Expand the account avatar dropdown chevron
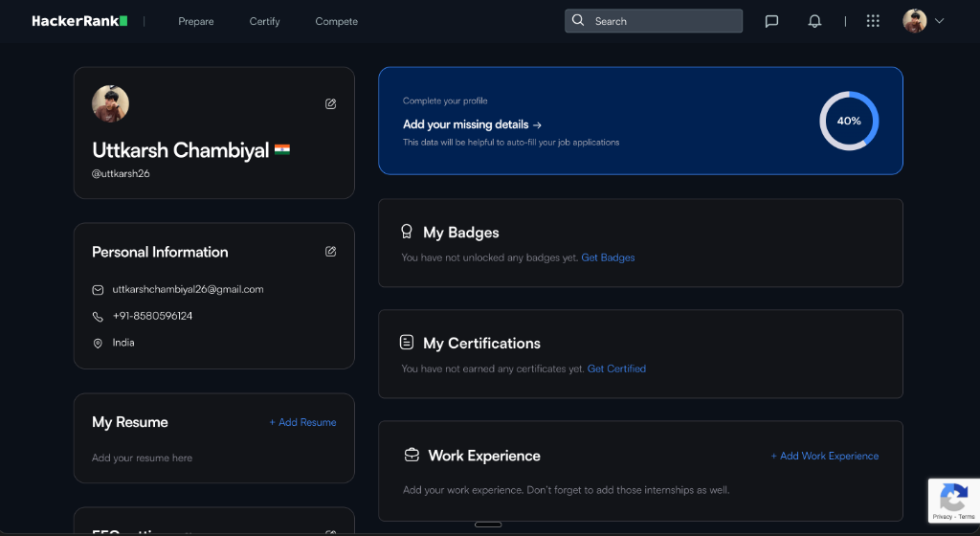The width and height of the screenshot is (980, 536). coord(939,21)
